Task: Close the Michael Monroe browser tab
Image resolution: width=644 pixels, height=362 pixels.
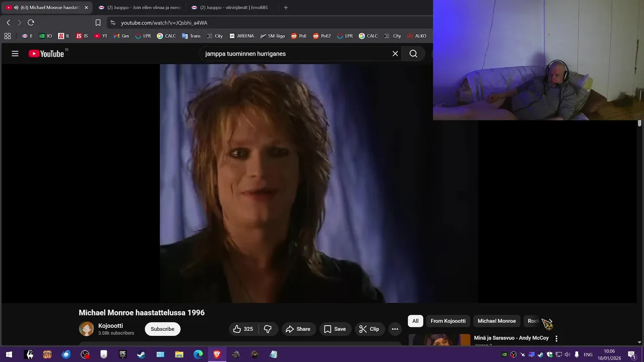Action: point(86,8)
